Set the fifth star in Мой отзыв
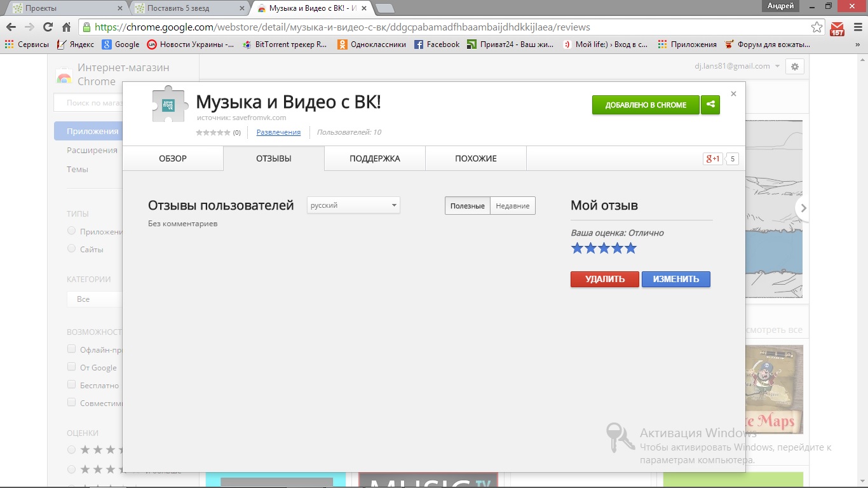The image size is (868, 488). pos(630,248)
